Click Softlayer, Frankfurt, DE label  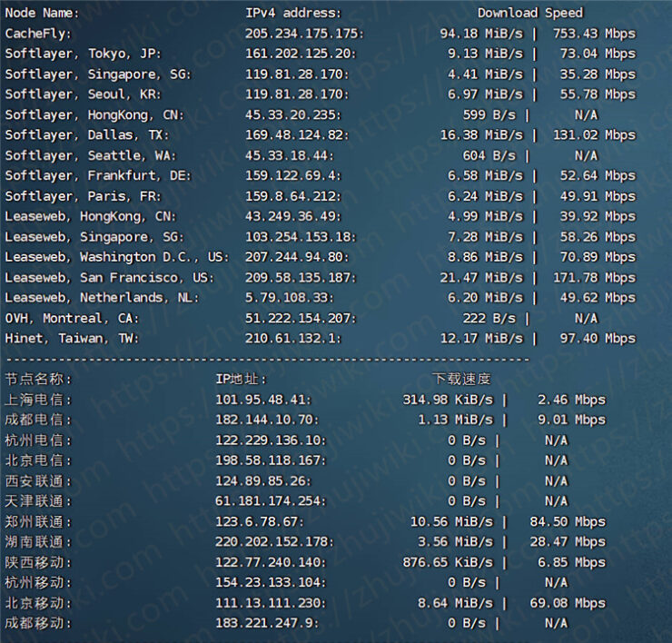(98, 176)
